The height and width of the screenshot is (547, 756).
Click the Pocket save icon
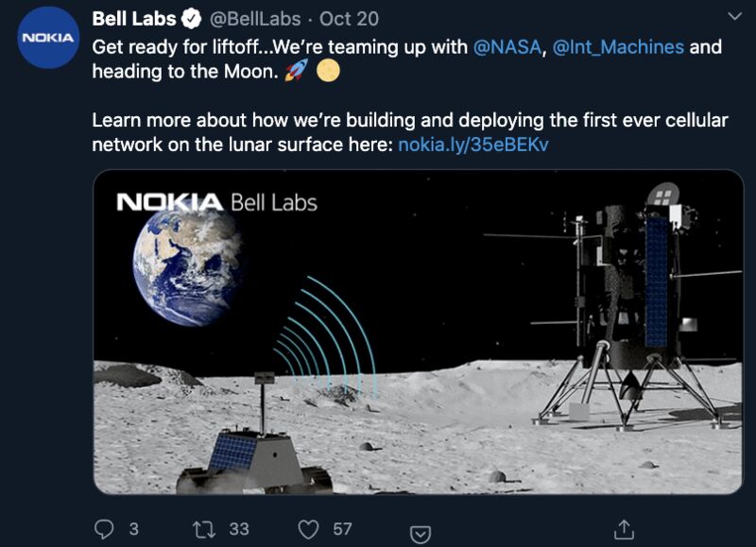coord(420,535)
